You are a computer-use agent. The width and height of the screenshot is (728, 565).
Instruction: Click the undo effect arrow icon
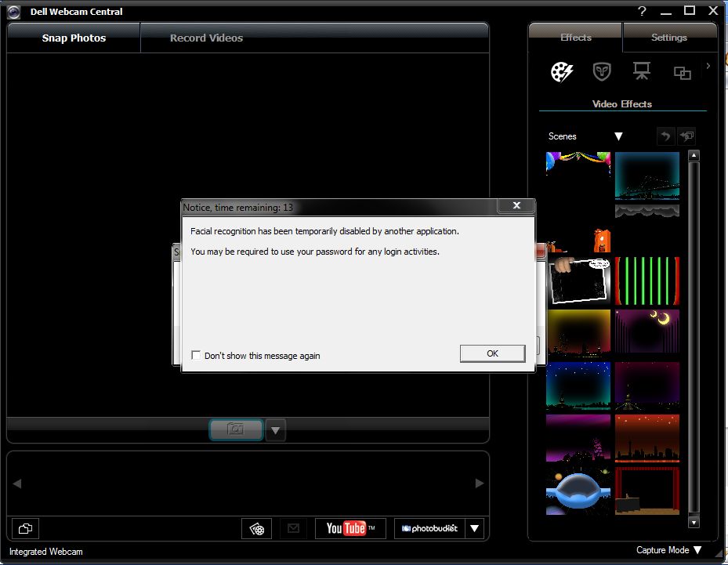[666, 136]
